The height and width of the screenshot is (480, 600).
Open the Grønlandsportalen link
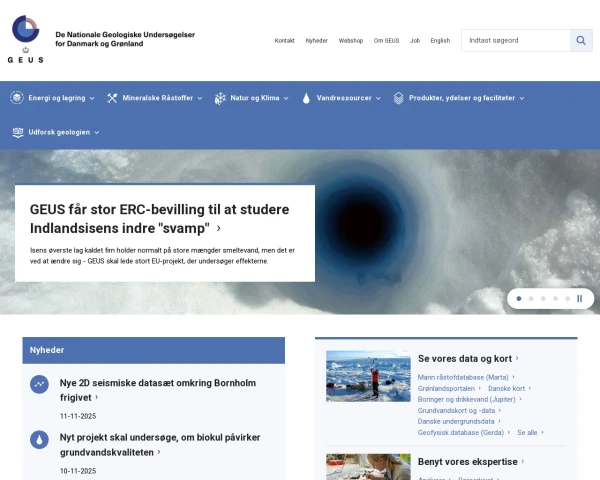pos(449,389)
